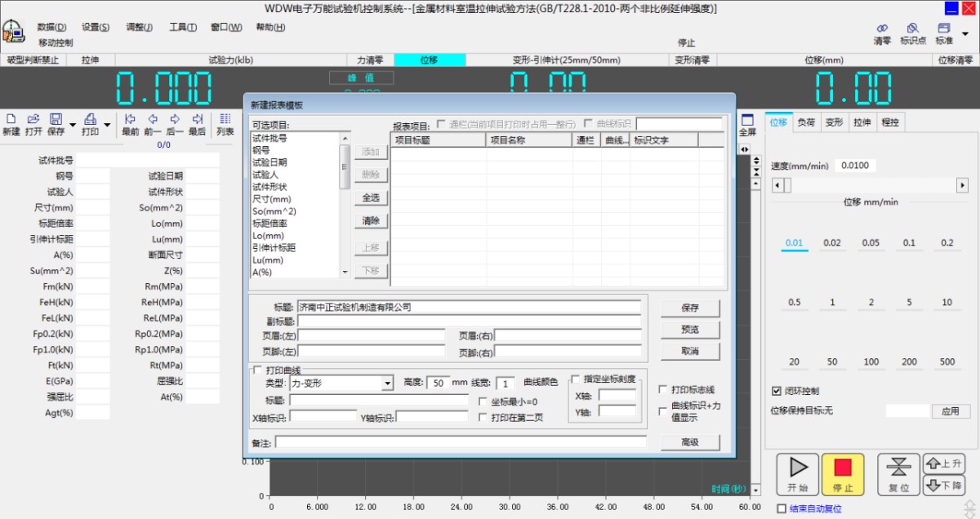Create a new file with 新建 icon
Image resolution: width=980 pixels, height=519 pixels.
pyautogui.click(x=10, y=122)
